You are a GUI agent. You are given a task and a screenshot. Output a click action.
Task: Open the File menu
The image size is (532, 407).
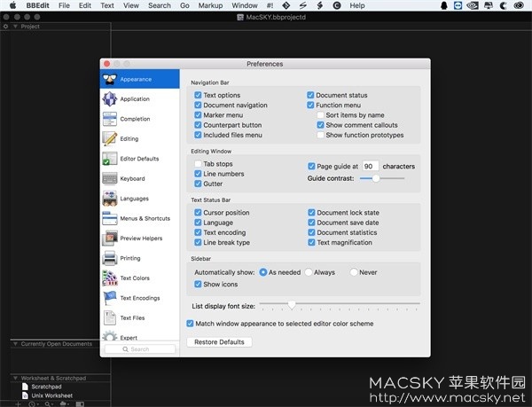tap(64, 5)
